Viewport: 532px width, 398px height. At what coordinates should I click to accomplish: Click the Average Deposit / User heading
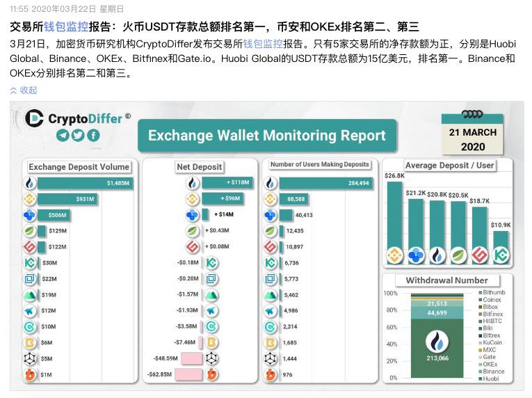pyautogui.click(x=449, y=166)
